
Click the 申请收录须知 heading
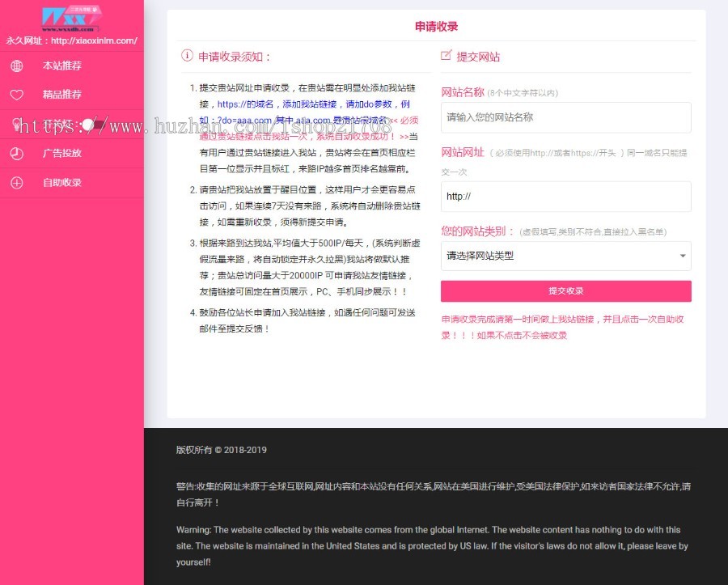coord(235,57)
